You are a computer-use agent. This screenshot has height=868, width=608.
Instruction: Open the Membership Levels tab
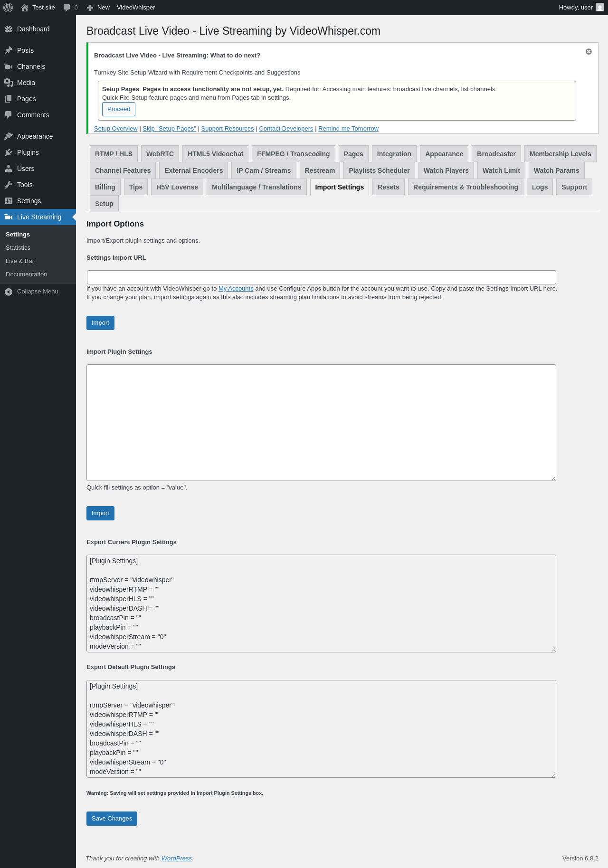(560, 154)
